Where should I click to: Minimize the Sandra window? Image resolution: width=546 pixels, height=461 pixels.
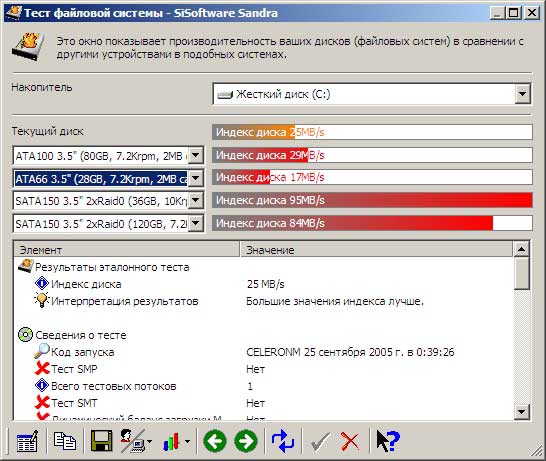(497, 13)
